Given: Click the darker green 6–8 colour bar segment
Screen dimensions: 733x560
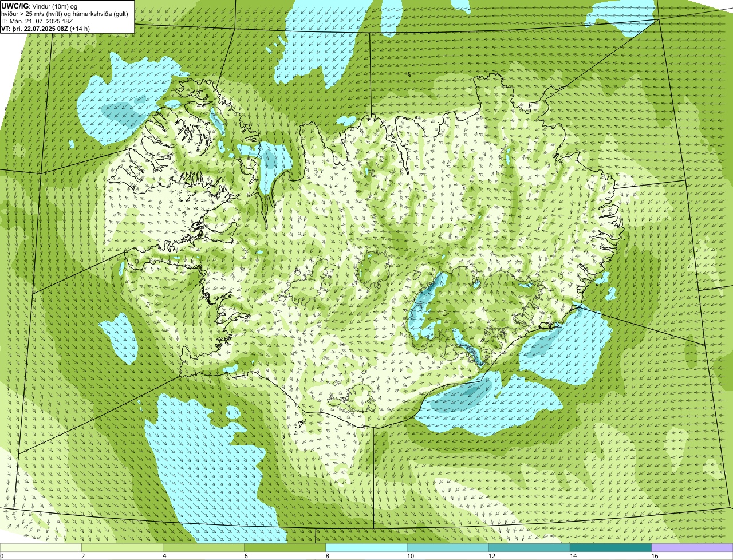Looking at the screenshot, I should pos(285,548).
